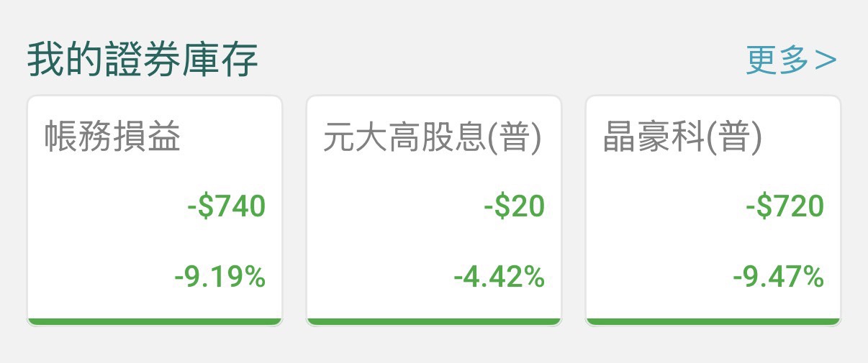Image resolution: width=868 pixels, height=363 pixels.
Task: Click the -$20 loss amount
Action: point(514,207)
